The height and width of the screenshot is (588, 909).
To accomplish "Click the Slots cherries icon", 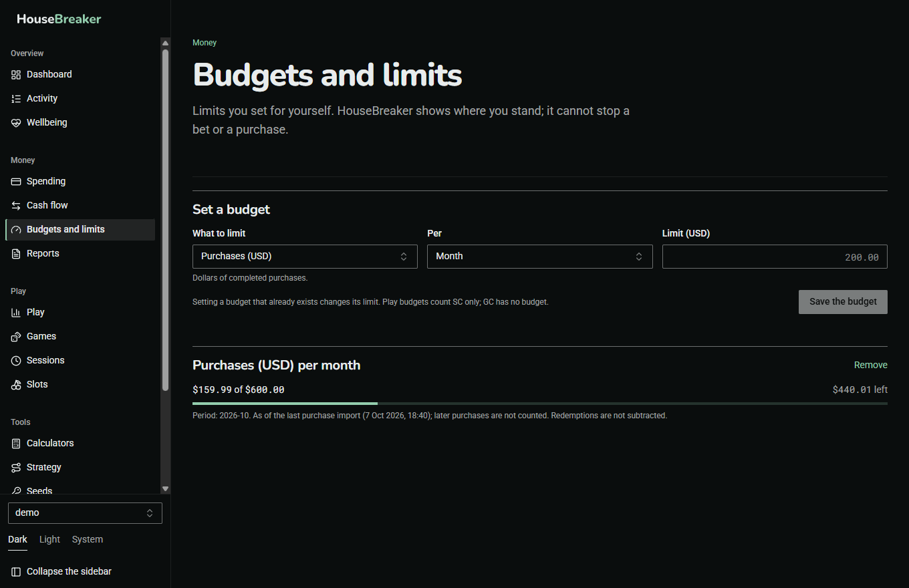I will click(16, 384).
